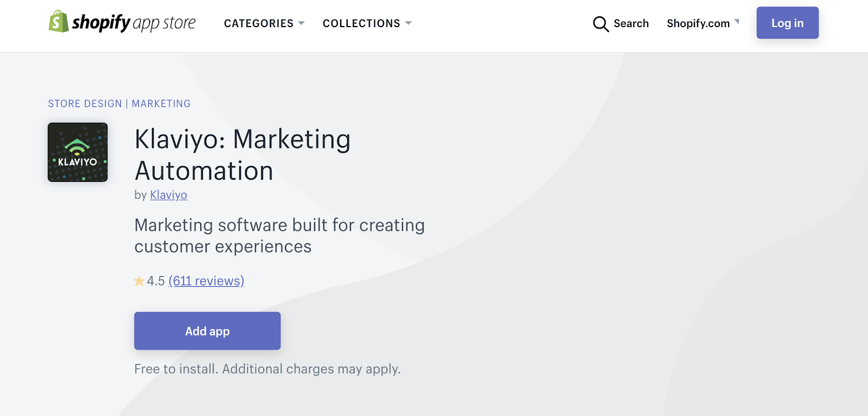Click the 'Marketing software built for creating' tagline

pos(279,236)
